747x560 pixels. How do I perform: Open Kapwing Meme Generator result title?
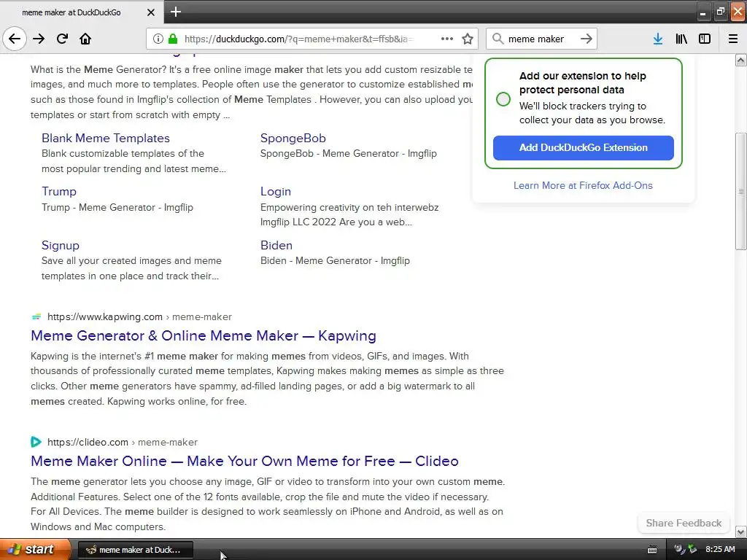coord(204,335)
